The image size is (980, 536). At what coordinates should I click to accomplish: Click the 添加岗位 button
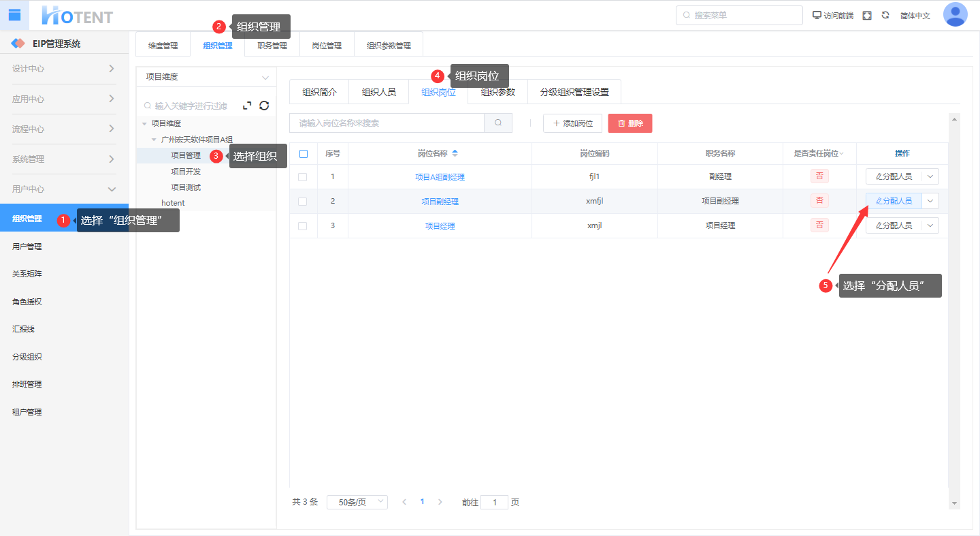[x=572, y=123]
